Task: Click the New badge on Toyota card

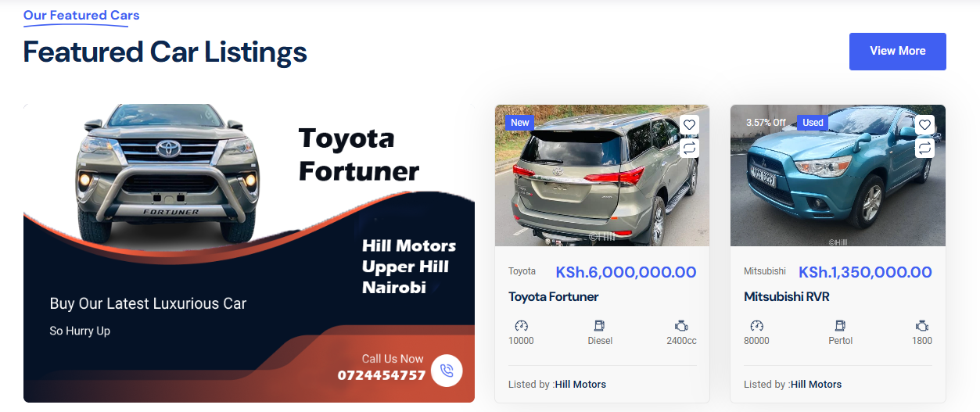Action: pyautogui.click(x=520, y=123)
